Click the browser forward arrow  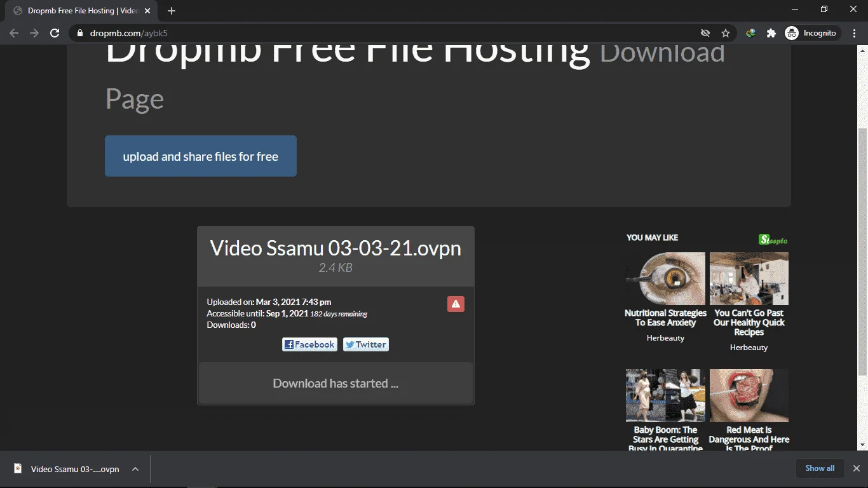[x=34, y=33]
